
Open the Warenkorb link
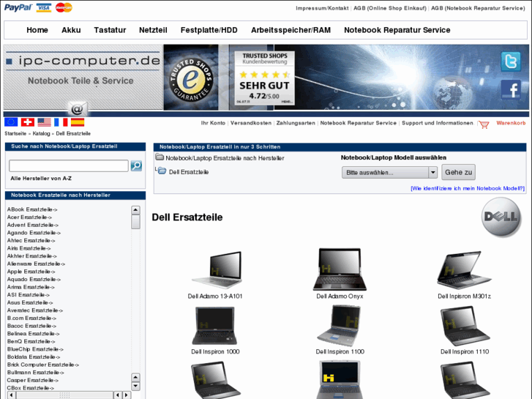(x=511, y=123)
